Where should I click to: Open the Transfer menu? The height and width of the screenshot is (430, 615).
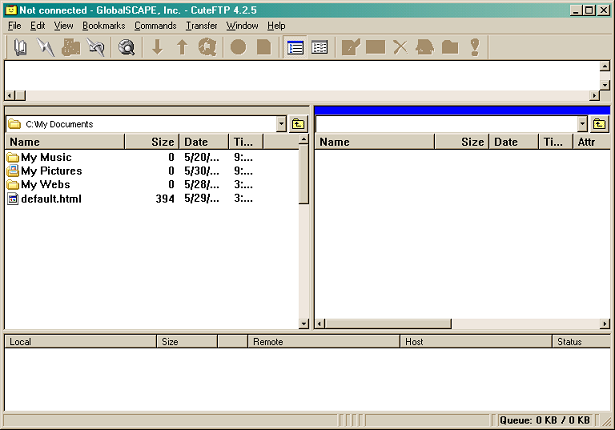coord(202,25)
